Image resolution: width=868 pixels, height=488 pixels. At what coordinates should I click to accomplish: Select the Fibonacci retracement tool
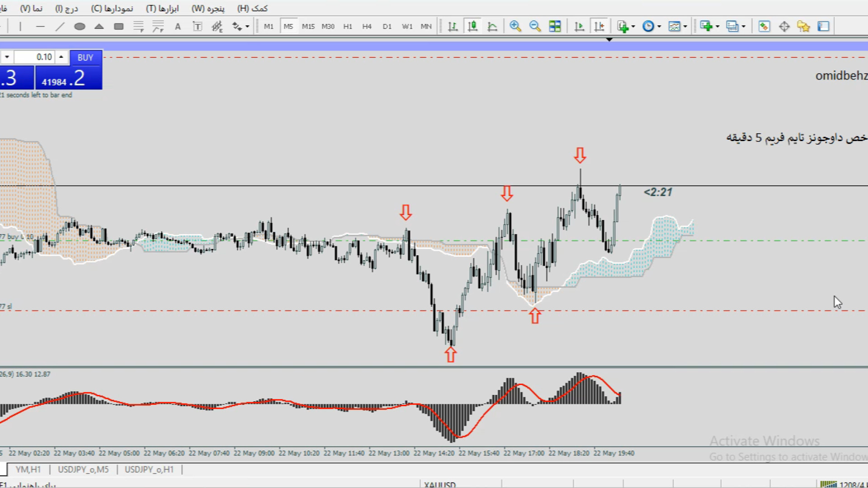[138, 27]
